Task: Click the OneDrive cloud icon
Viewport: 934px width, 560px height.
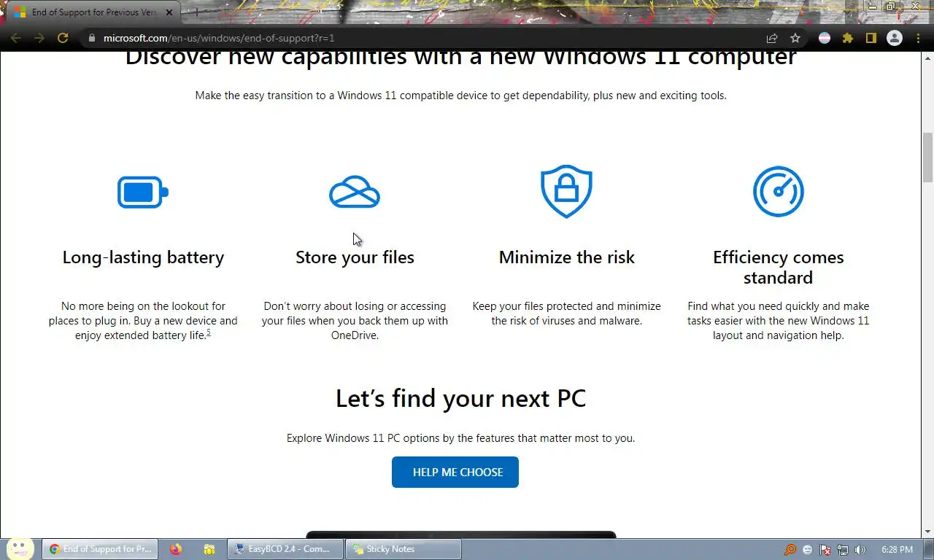Action: point(355,192)
